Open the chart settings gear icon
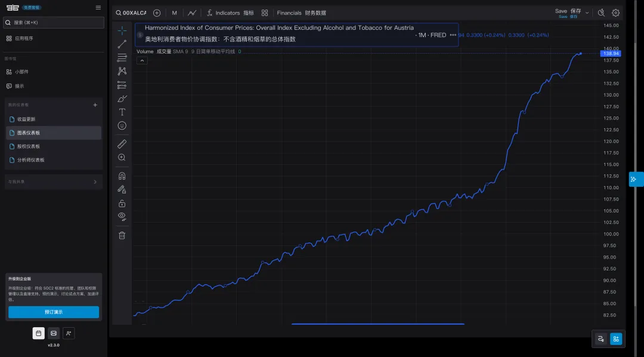Viewport: 644px width, 357px height. [x=615, y=13]
